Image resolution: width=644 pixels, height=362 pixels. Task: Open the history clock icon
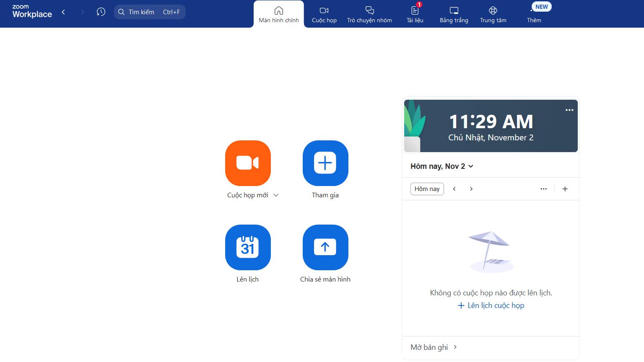(101, 12)
